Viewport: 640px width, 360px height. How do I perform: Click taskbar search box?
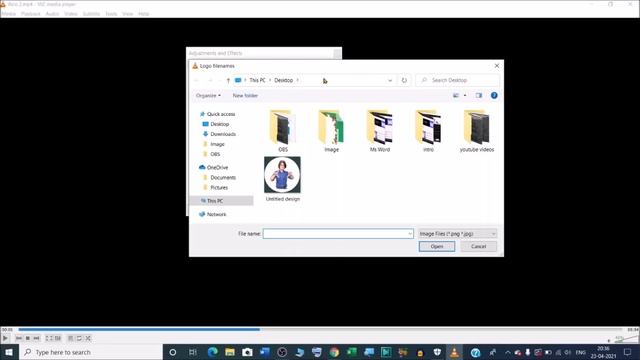(91, 352)
